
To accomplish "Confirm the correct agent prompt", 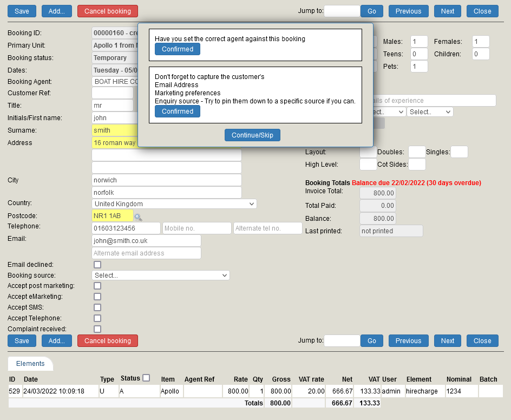I will [x=178, y=49].
